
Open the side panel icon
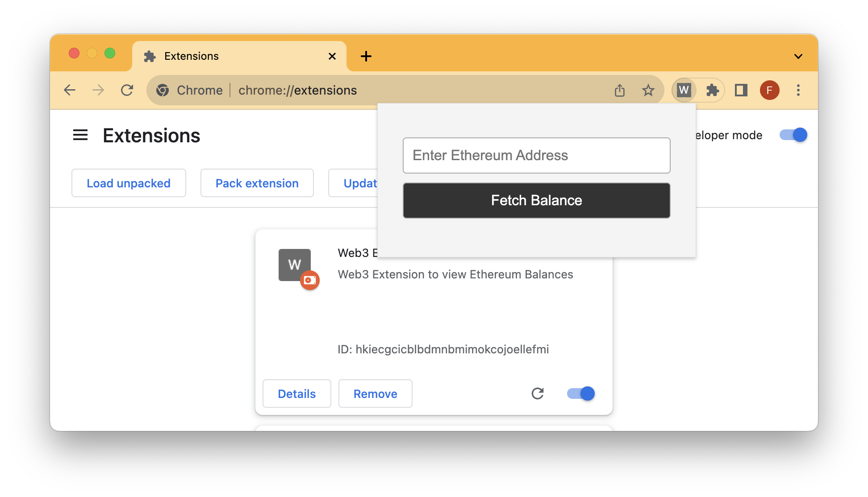coord(741,90)
